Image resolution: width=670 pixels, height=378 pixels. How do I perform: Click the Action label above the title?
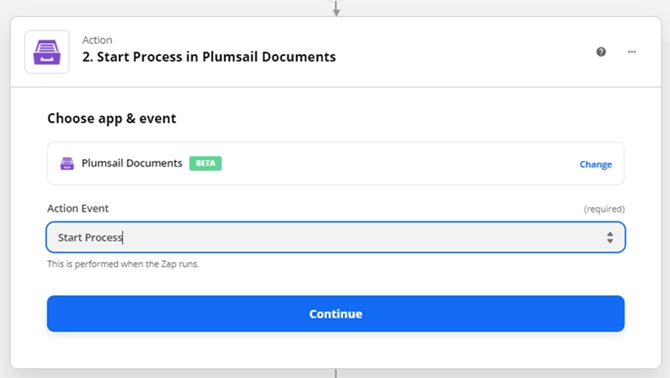point(97,40)
